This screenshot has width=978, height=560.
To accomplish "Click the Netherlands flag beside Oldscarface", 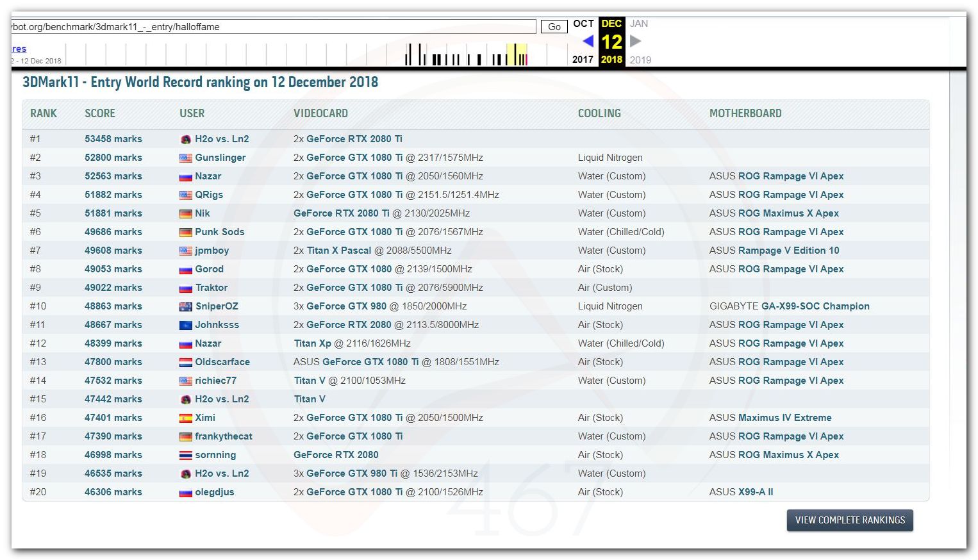I will click(x=186, y=363).
